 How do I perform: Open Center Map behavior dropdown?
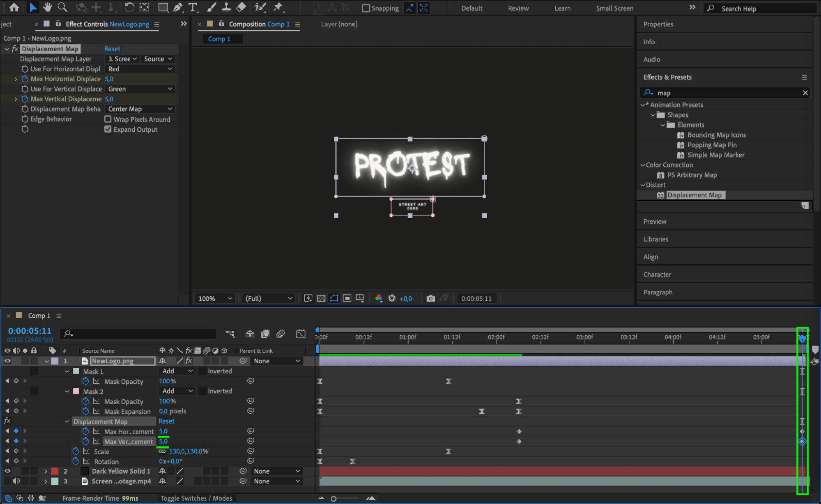coord(140,109)
